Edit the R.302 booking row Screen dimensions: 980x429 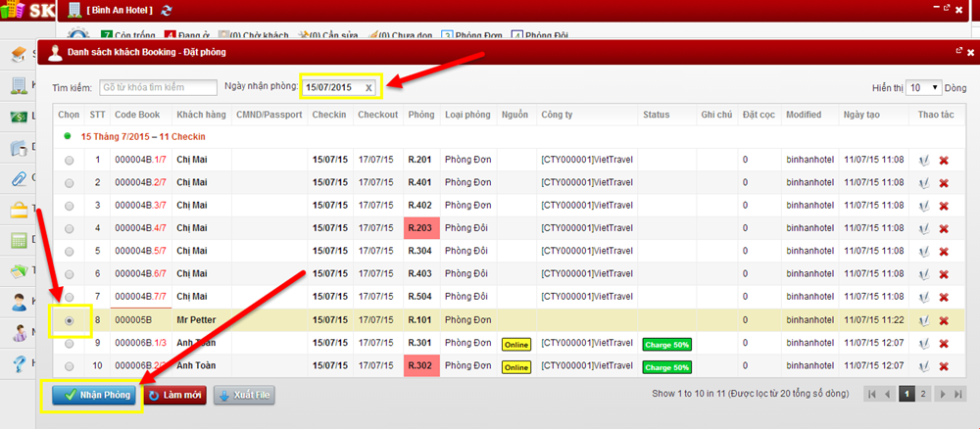[x=923, y=366]
